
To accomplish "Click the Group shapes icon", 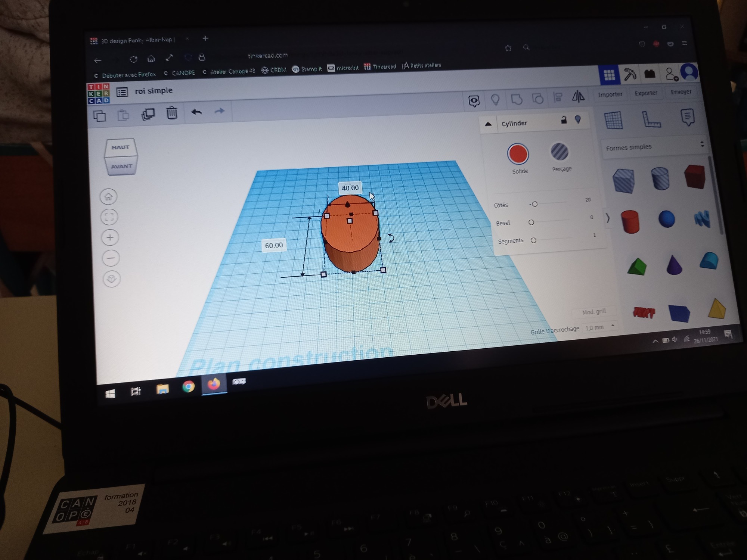I will [517, 99].
